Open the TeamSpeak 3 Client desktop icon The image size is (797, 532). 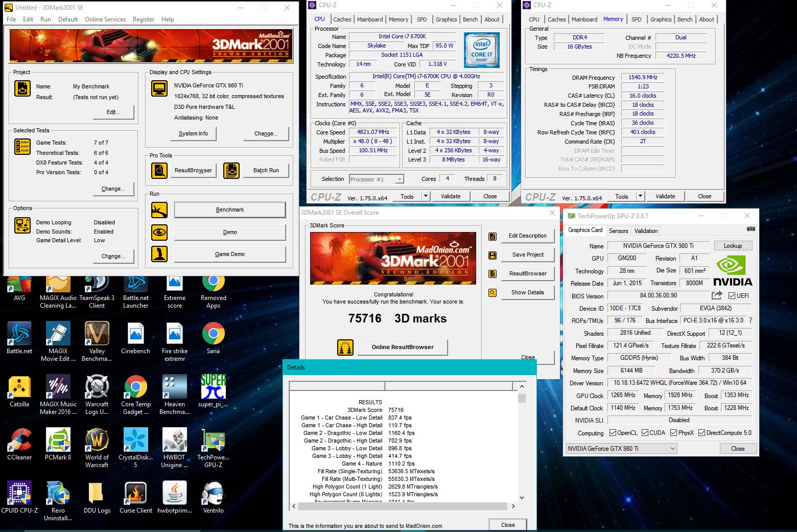97,292
